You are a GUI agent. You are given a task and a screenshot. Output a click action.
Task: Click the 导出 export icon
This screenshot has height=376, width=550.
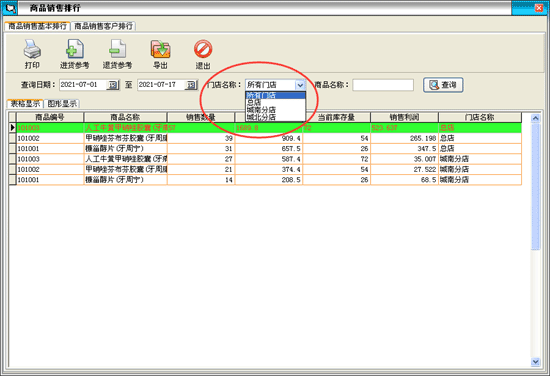pos(160,49)
